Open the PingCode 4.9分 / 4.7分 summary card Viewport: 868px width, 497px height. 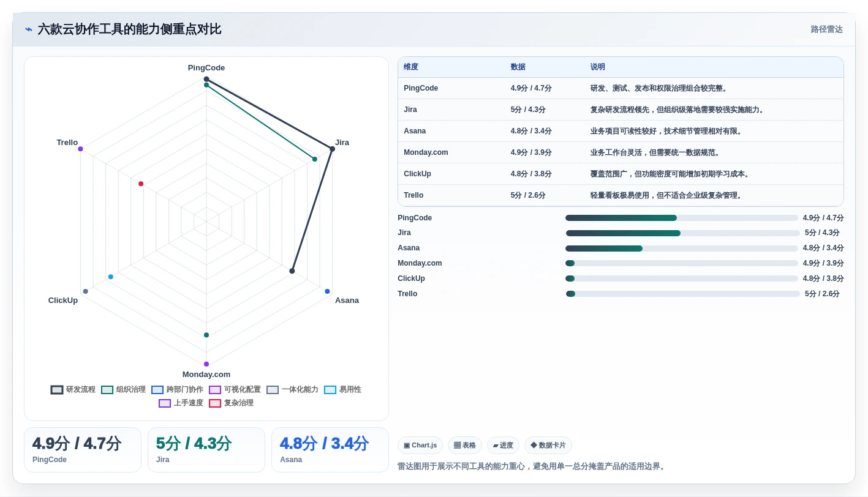pos(83,450)
